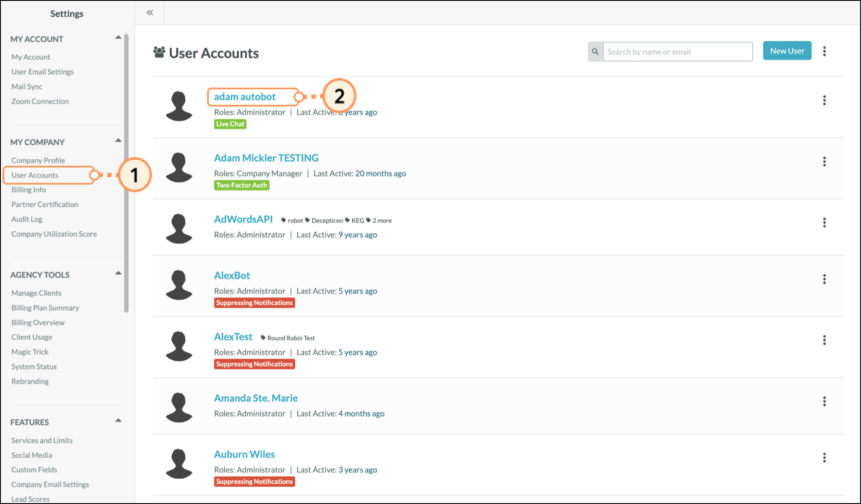The height and width of the screenshot is (504, 861).
Task: Open Billing Overview
Action: click(x=38, y=322)
